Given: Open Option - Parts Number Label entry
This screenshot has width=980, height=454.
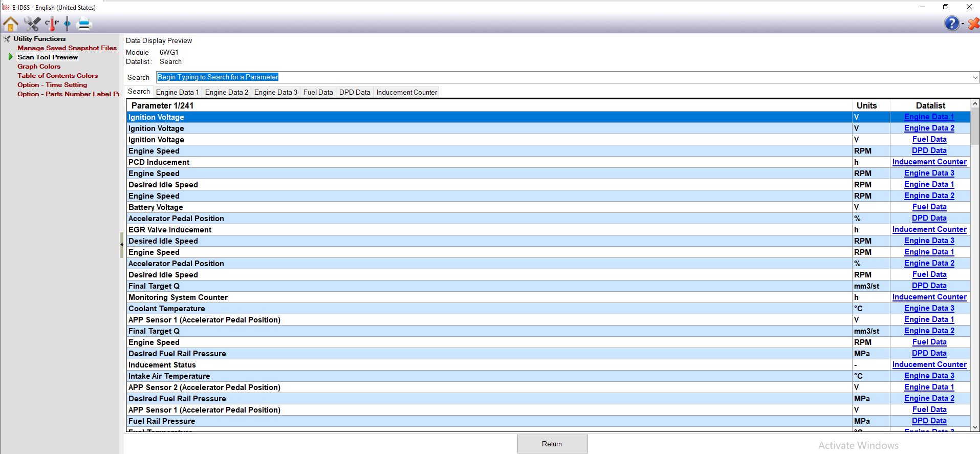Looking at the screenshot, I should [68, 94].
